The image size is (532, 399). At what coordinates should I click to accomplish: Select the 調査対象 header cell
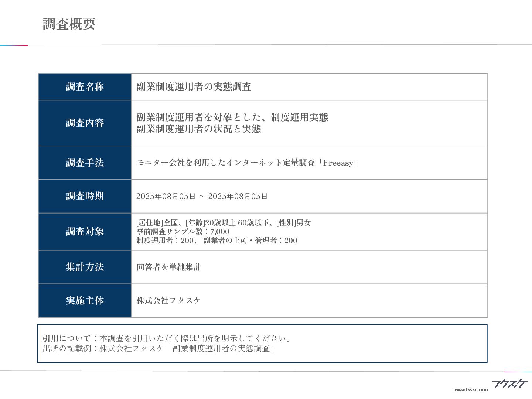[85, 232]
